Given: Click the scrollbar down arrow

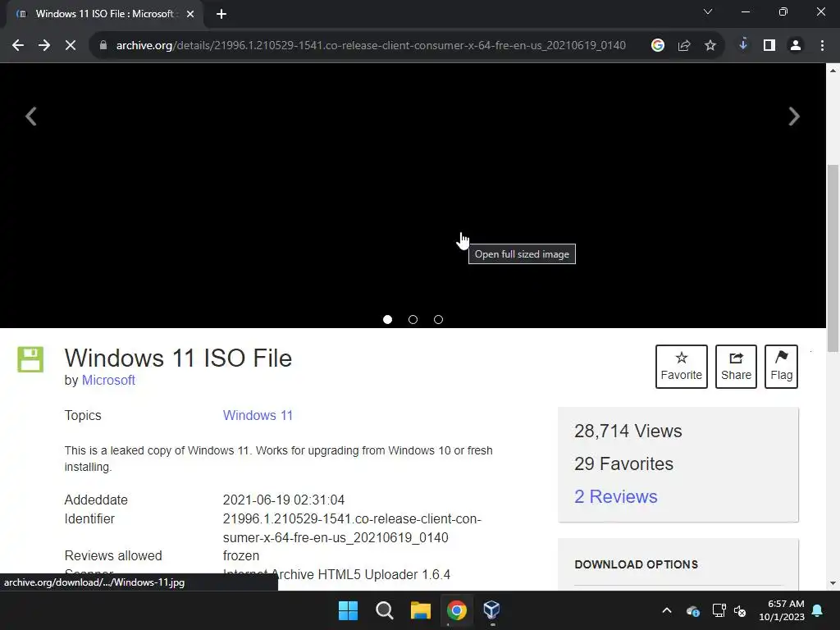Looking at the screenshot, I should [x=833, y=583].
